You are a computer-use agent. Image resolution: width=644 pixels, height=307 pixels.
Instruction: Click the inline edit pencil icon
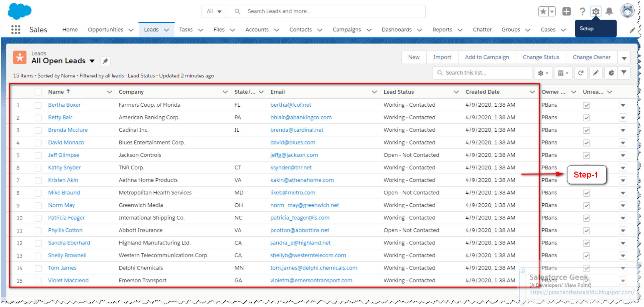click(x=596, y=73)
